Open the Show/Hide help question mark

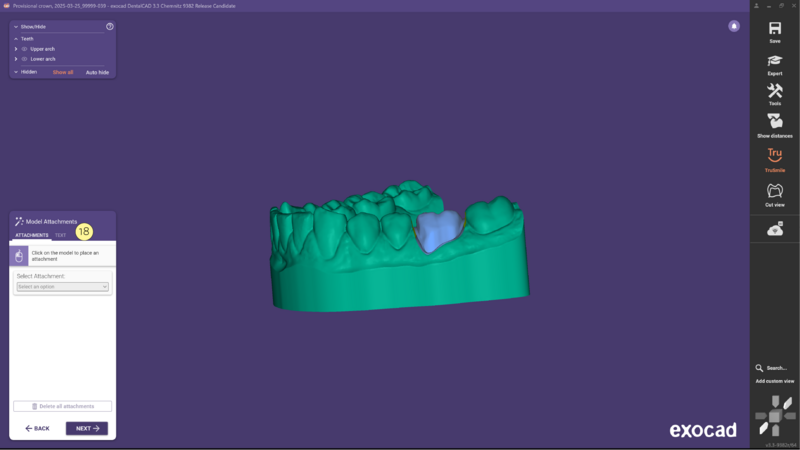point(110,27)
